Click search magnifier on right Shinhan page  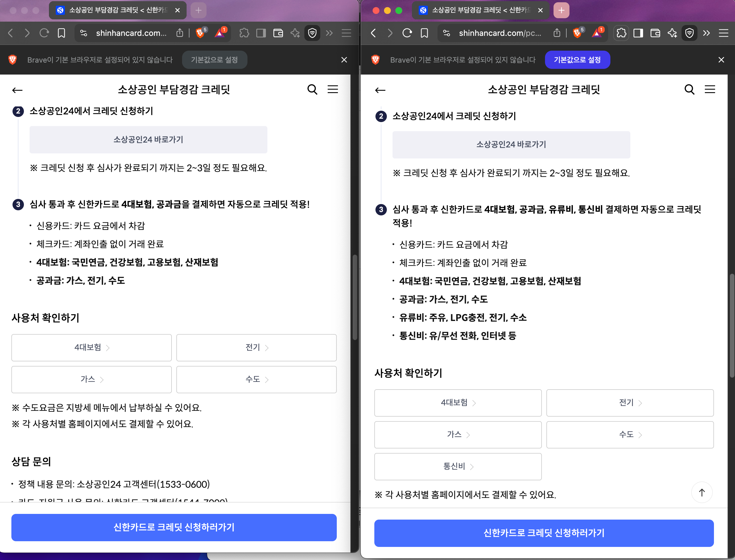(689, 89)
